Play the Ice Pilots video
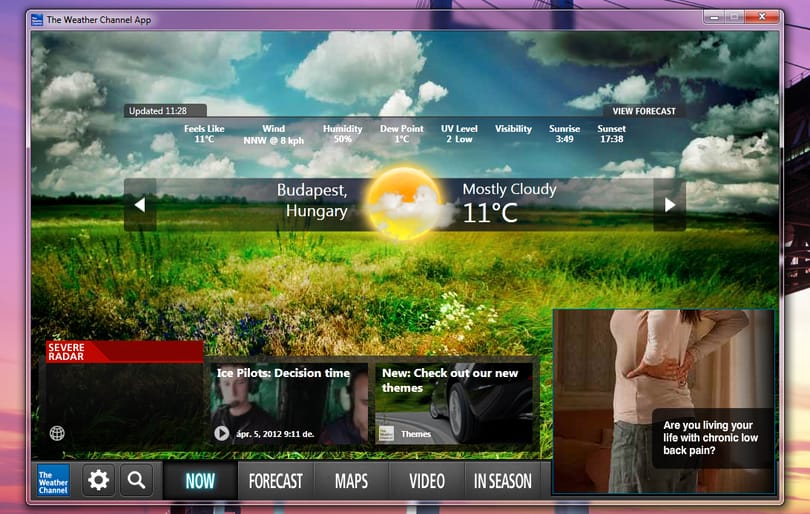Screen dimensions: 810x514 point(222,433)
